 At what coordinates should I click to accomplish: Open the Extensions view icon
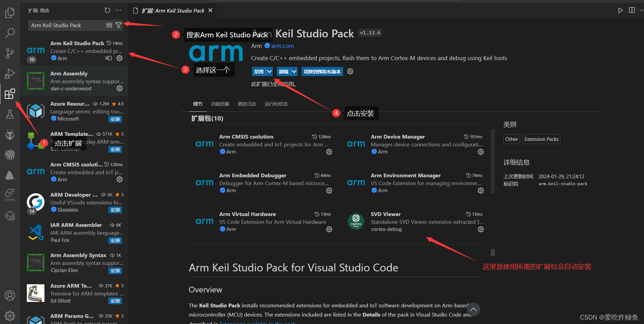click(x=10, y=94)
